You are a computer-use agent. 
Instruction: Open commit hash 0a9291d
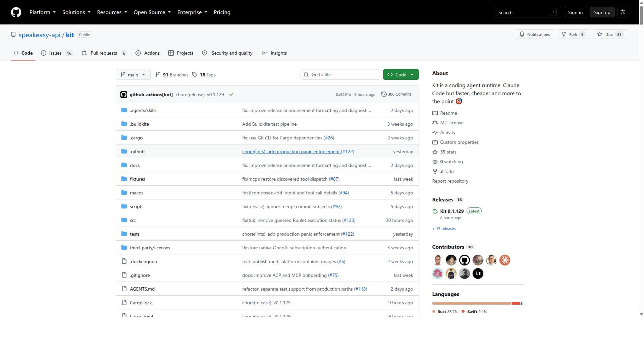343,95
